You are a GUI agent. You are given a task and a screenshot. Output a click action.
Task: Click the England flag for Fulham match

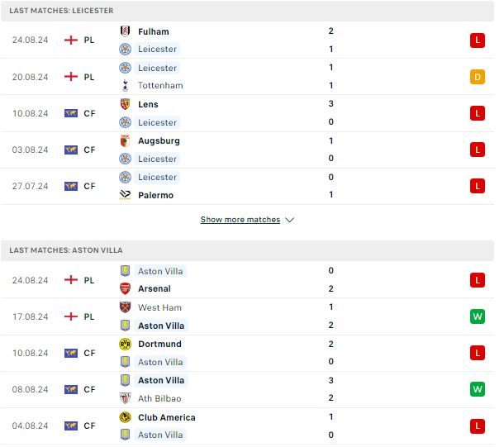[72, 40]
